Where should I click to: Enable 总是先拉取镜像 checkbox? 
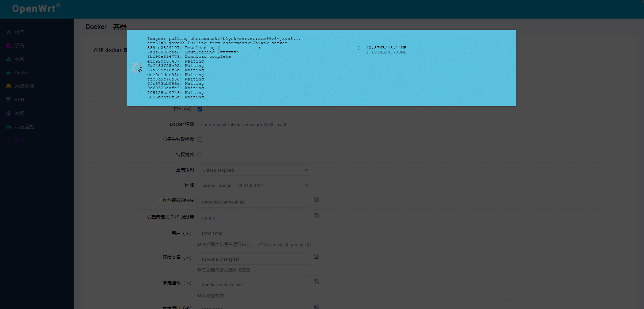point(200,140)
